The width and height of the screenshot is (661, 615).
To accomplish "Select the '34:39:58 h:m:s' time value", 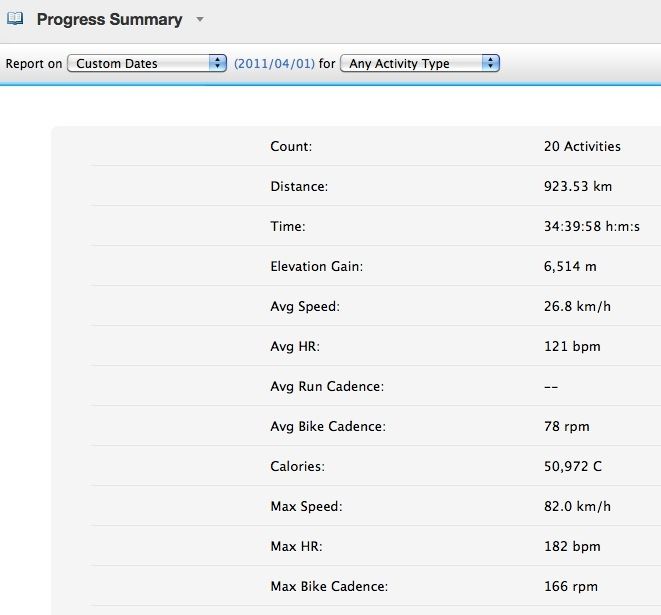I will (591, 226).
